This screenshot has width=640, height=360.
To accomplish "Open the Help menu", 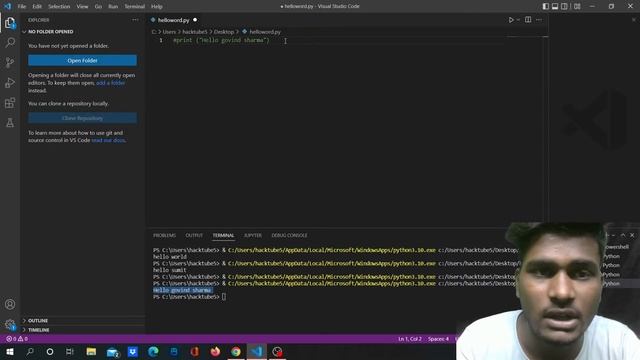I will 157,7.
